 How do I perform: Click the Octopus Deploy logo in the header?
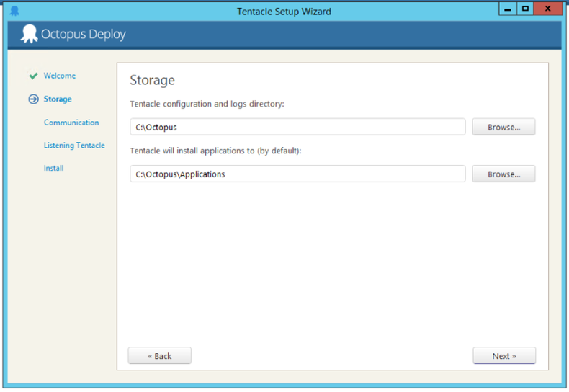73,34
